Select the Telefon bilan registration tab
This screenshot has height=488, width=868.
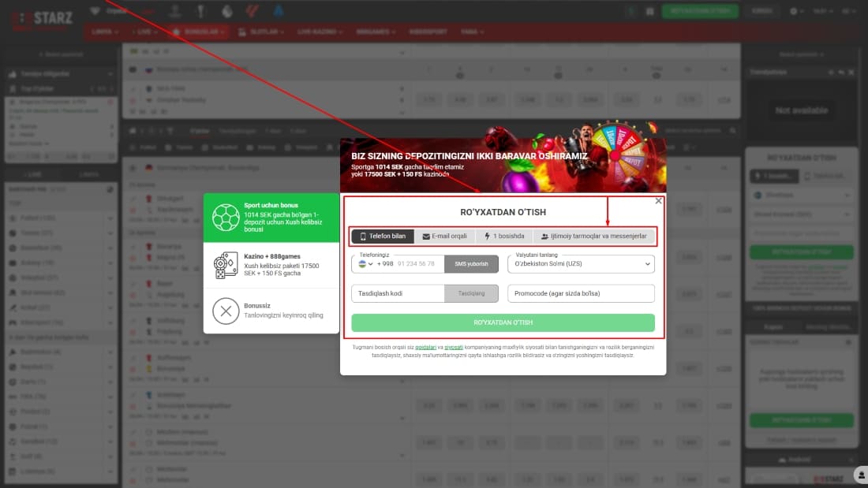(x=383, y=237)
